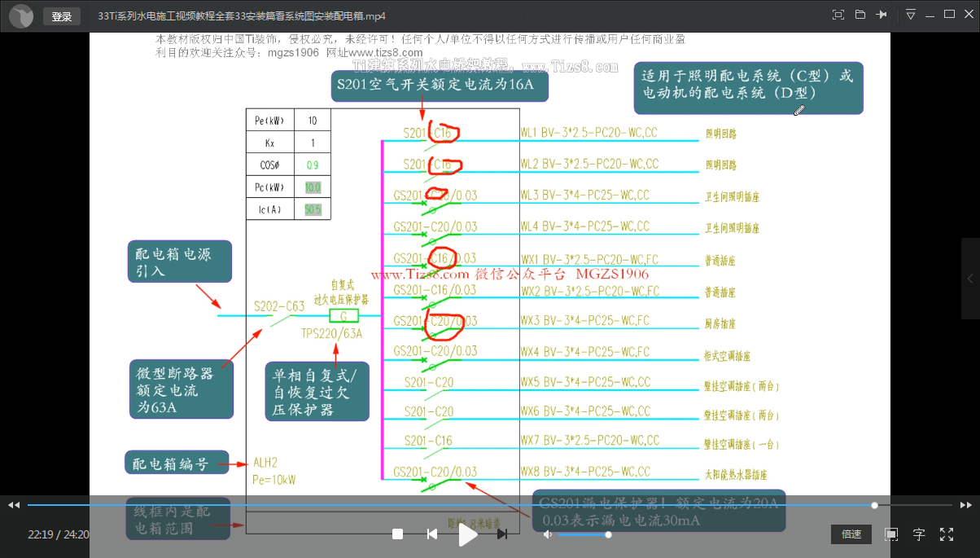Mute audio with the speaker icon

tap(548, 534)
